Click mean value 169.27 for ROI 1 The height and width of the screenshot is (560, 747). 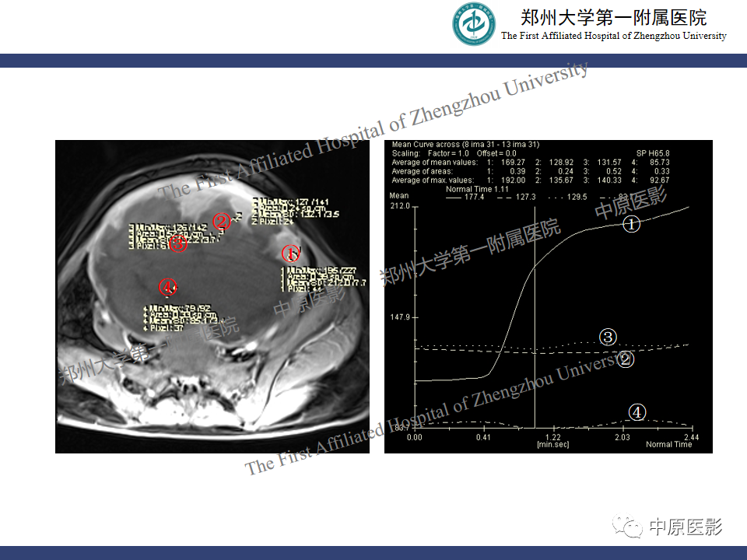[513, 163]
